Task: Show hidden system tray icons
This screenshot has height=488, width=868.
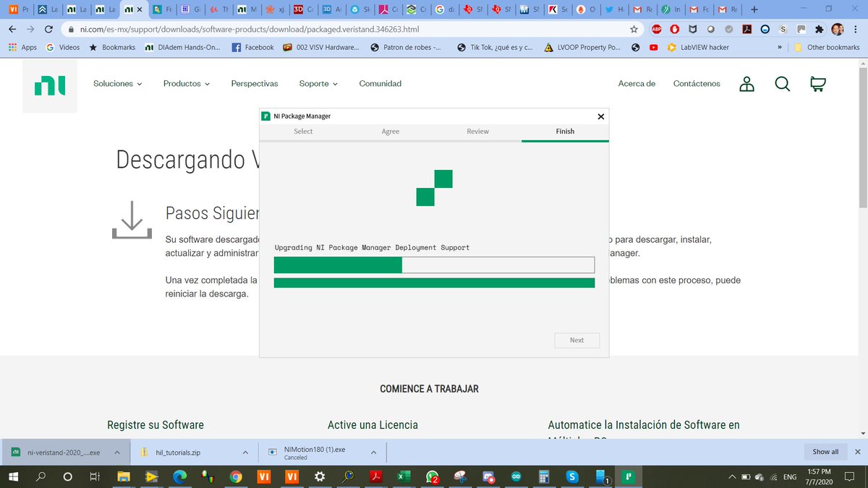Action: tap(733, 477)
